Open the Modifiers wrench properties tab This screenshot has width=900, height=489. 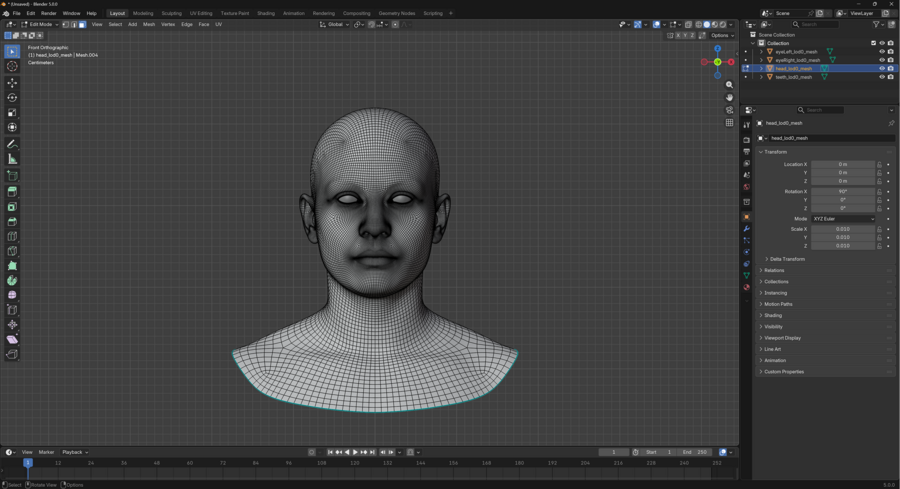point(747,229)
